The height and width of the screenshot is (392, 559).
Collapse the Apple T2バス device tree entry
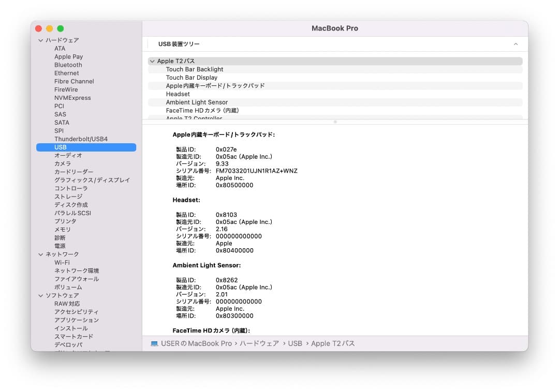[152, 61]
